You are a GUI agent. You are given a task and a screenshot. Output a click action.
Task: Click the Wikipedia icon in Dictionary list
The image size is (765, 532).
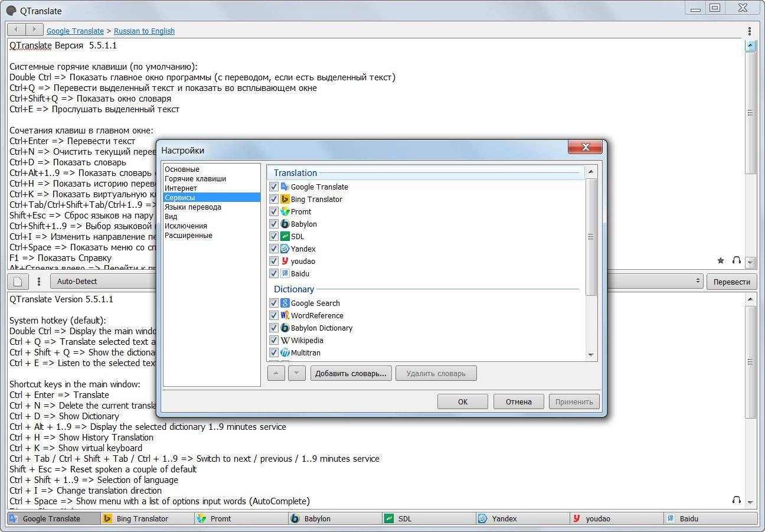285,340
